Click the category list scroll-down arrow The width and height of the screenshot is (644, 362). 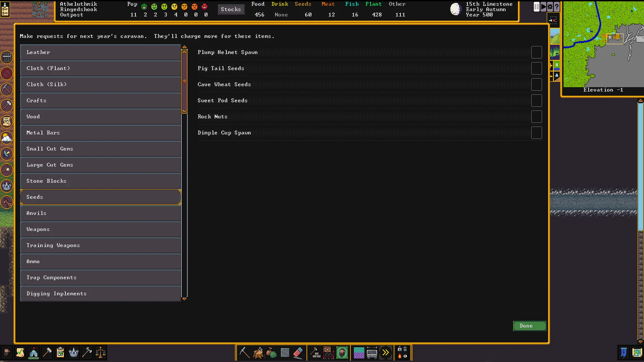pyautogui.click(x=184, y=298)
